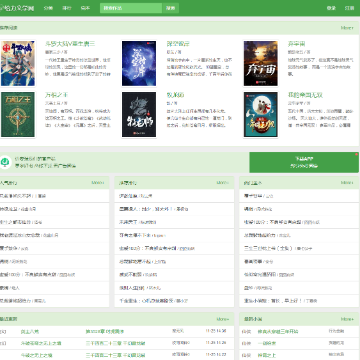Click the search button beside the search box
This screenshot has width=360, height=360.
(171, 8)
